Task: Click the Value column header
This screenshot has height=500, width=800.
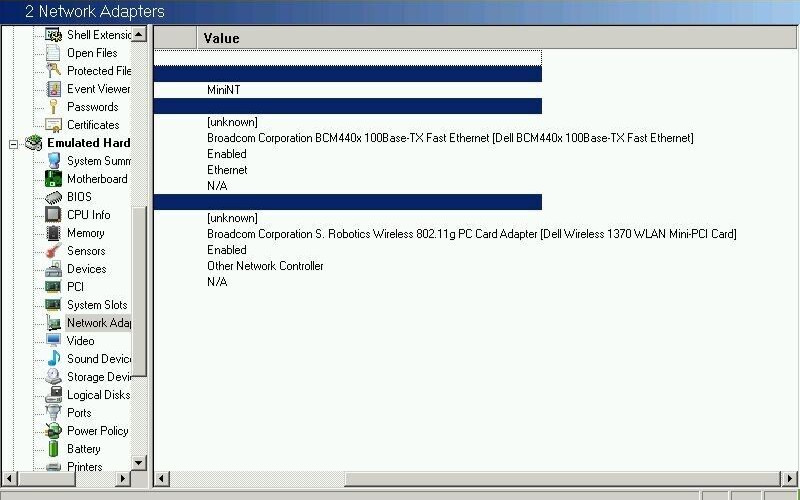Action: 496,38
